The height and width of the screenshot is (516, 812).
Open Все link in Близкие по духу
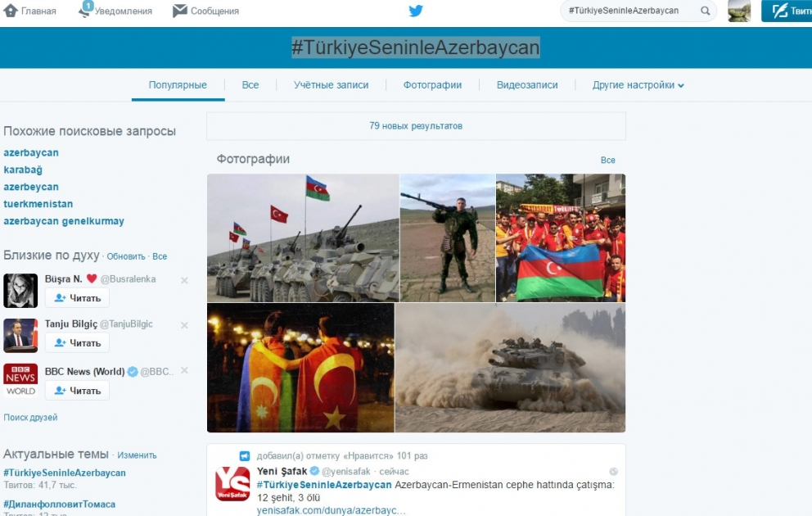pos(160,256)
